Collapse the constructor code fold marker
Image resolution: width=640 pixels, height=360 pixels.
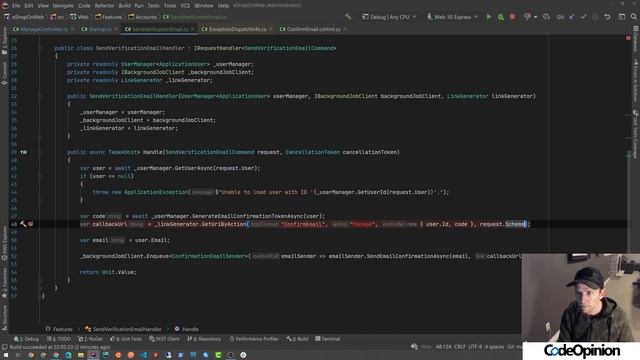point(40,96)
